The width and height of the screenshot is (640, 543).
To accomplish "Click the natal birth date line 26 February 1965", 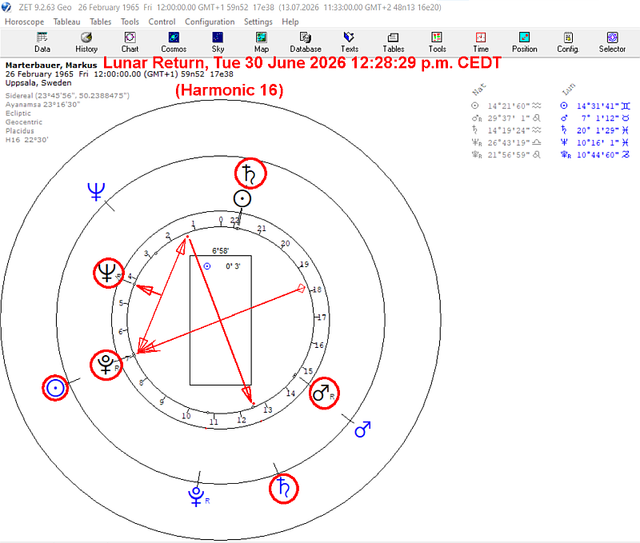I will click(x=119, y=74).
